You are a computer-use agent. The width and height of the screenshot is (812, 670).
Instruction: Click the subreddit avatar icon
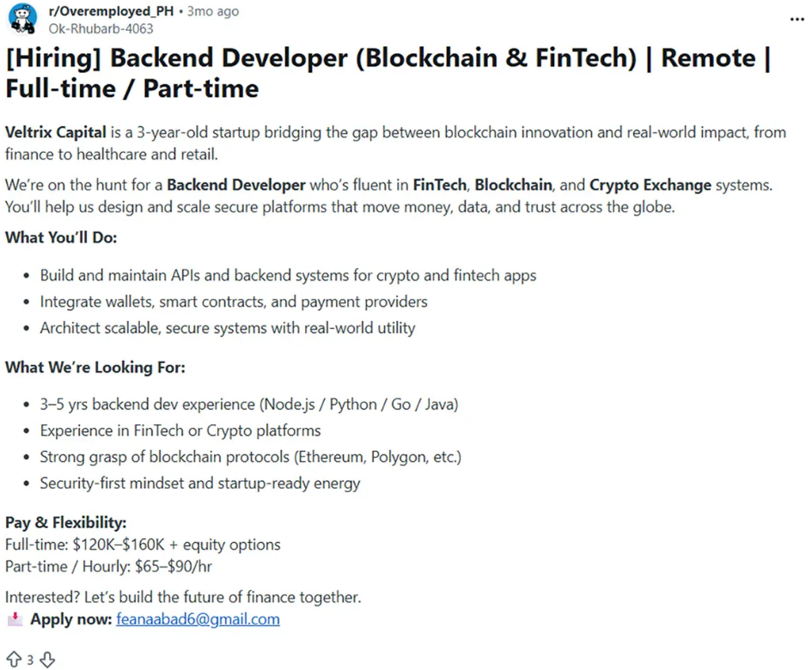pos(22,19)
